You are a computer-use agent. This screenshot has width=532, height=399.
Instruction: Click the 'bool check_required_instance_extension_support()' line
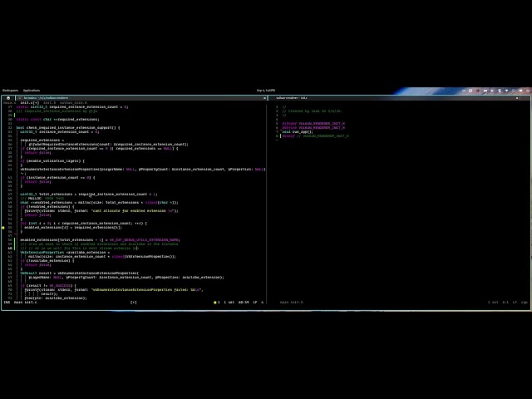tap(68, 128)
